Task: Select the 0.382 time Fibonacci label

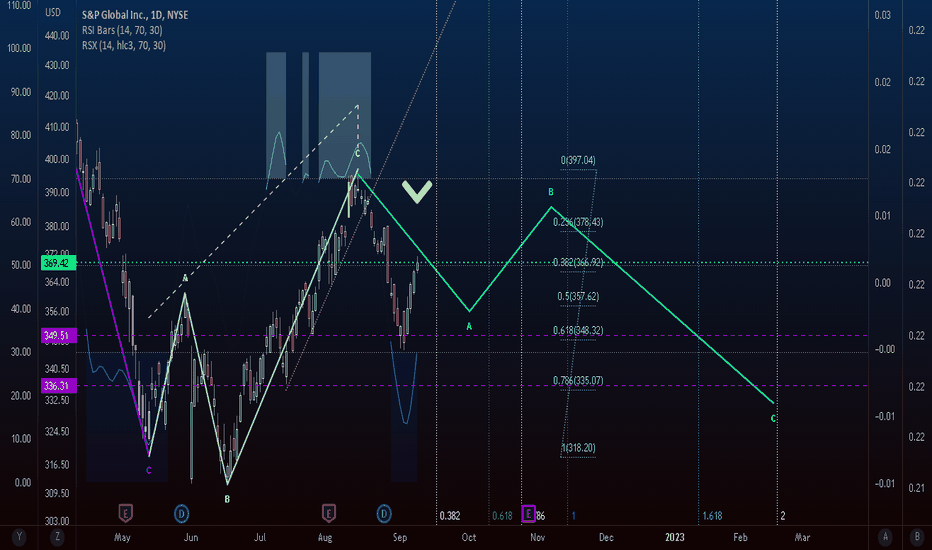Action: 450,516
